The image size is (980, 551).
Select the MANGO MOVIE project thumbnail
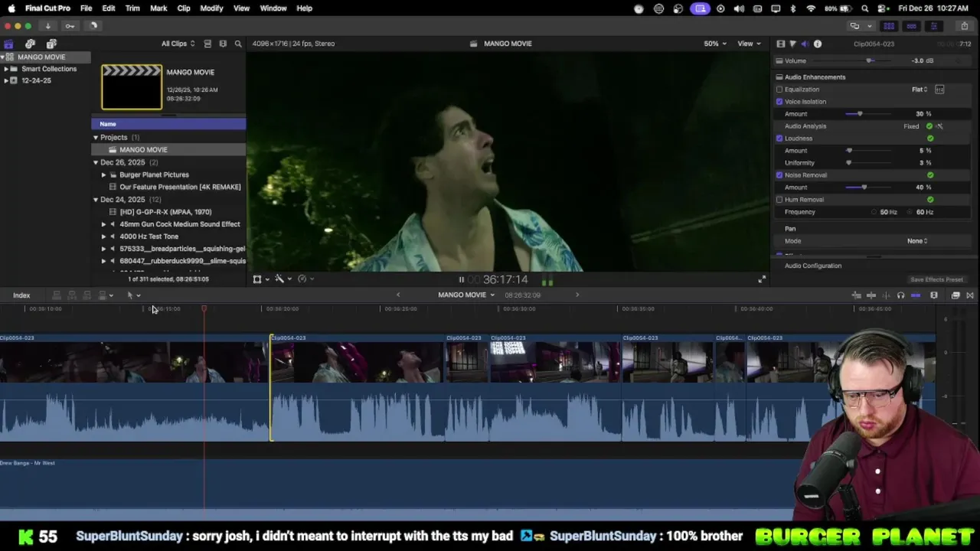pos(132,87)
